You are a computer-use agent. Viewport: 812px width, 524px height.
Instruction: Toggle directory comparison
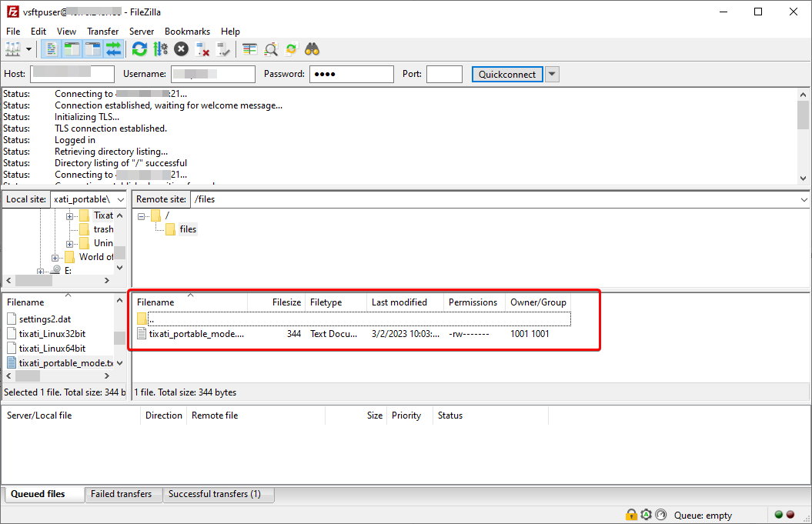270,49
